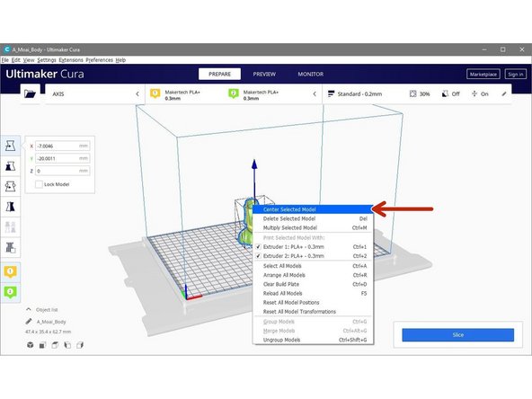Select the Rotate tool icon
532x399 pixels.
tap(10, 186)
